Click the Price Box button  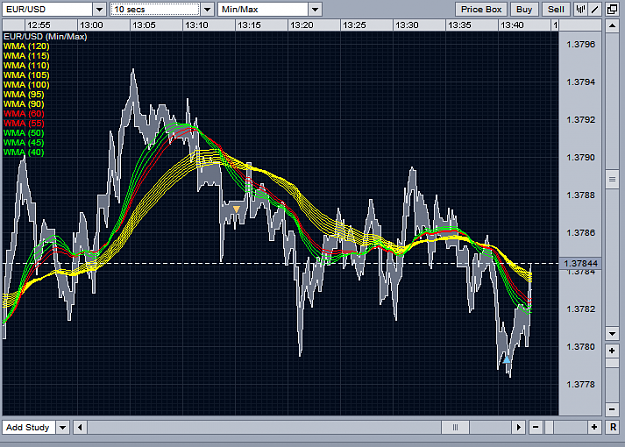(x=481, y=9)
